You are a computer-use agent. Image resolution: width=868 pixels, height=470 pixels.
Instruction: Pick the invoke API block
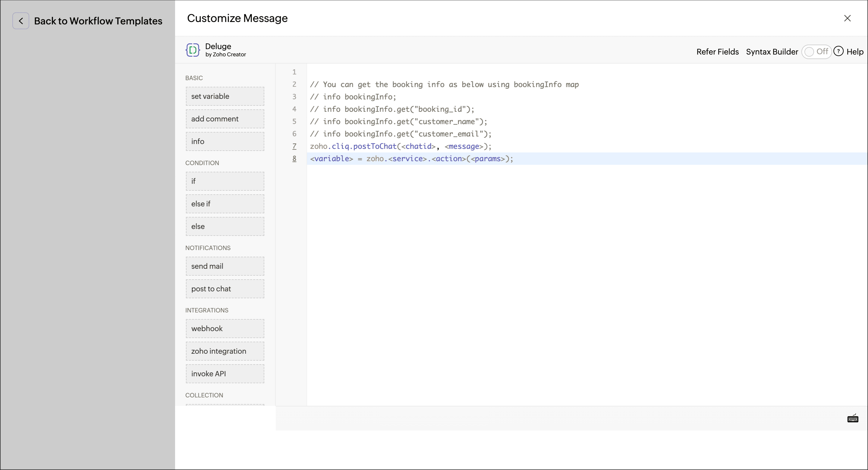click(225, 374)
